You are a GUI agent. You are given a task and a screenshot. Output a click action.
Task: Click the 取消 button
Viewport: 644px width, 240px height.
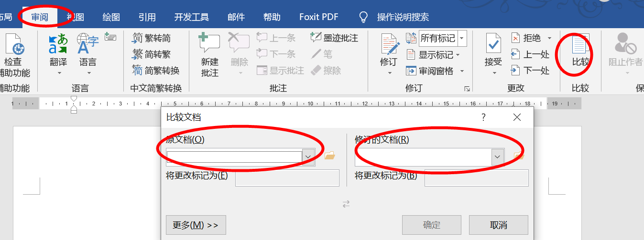(x=499, y=225)
